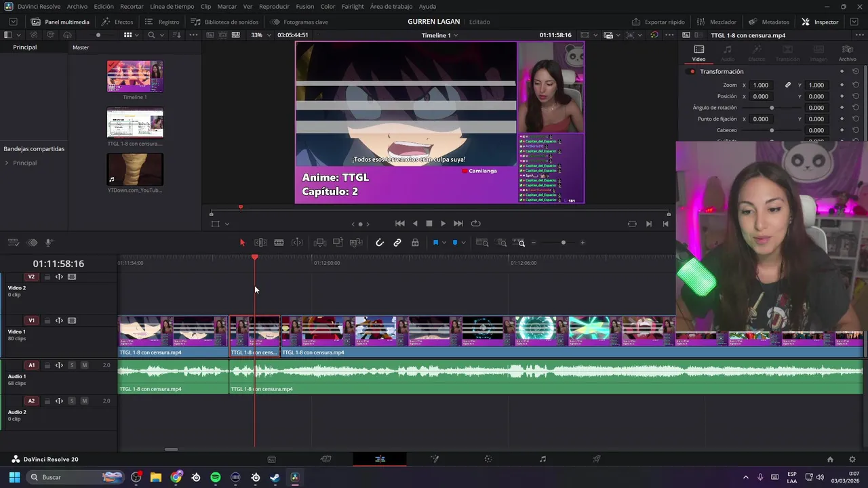Open the marker color dropdown arrow
Viewport: 868px width, 488px height.
pos(463,243)
